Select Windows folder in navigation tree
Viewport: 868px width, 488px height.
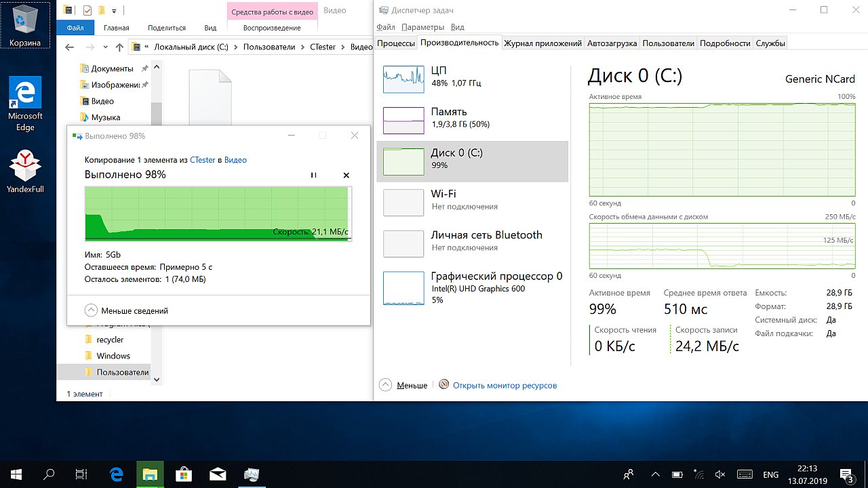pyautogui.click(x=113, y=356)
